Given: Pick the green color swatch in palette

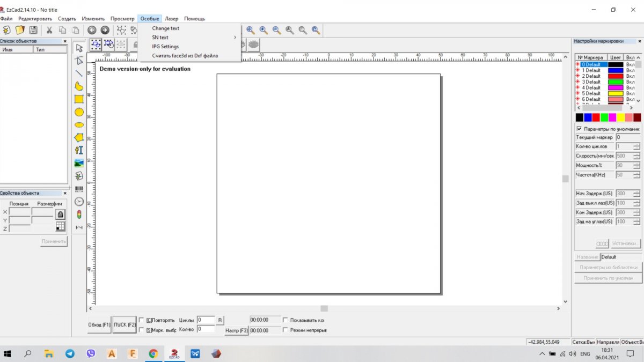Looking at the screenshot, I should point(604,117).
